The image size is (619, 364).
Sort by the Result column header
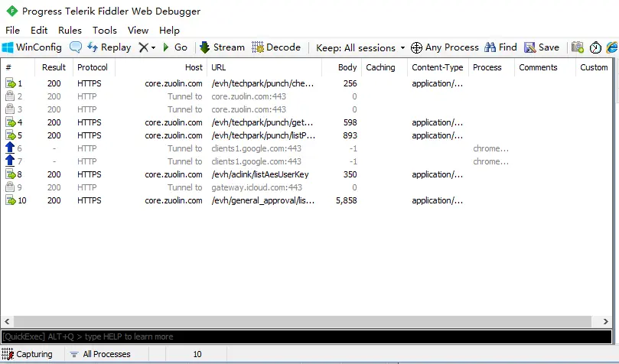(x=54, y=67)
